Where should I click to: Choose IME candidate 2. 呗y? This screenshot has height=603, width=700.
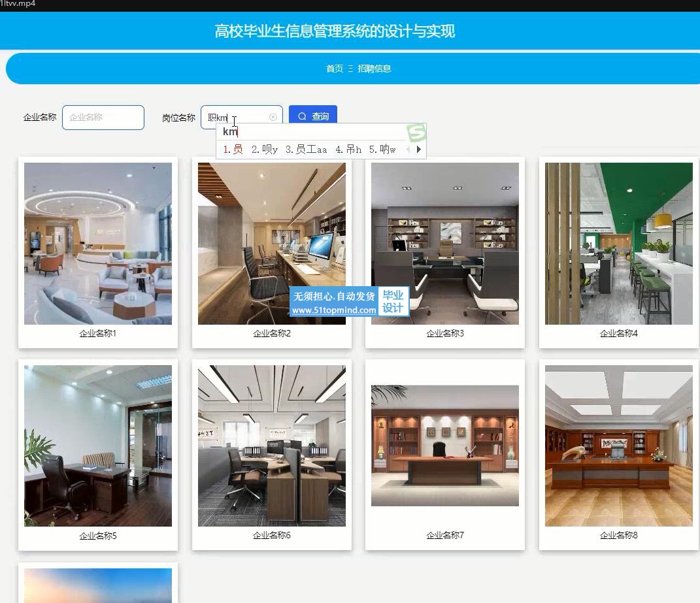pos(264,150)
